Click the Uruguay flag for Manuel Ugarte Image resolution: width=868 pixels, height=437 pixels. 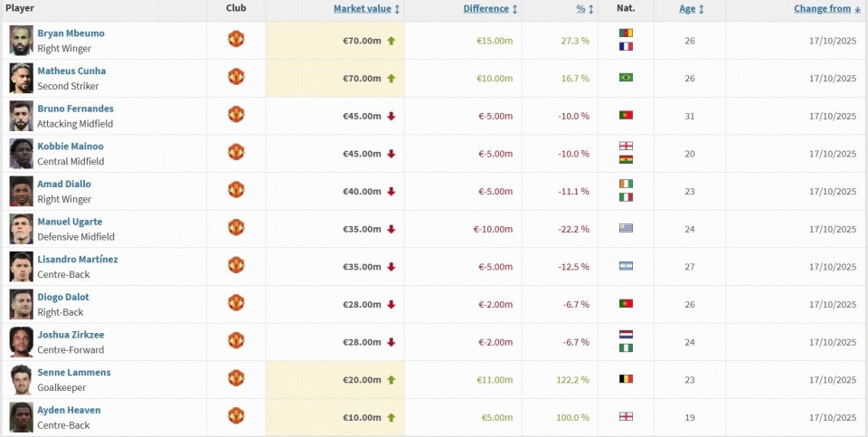point(626,228)
